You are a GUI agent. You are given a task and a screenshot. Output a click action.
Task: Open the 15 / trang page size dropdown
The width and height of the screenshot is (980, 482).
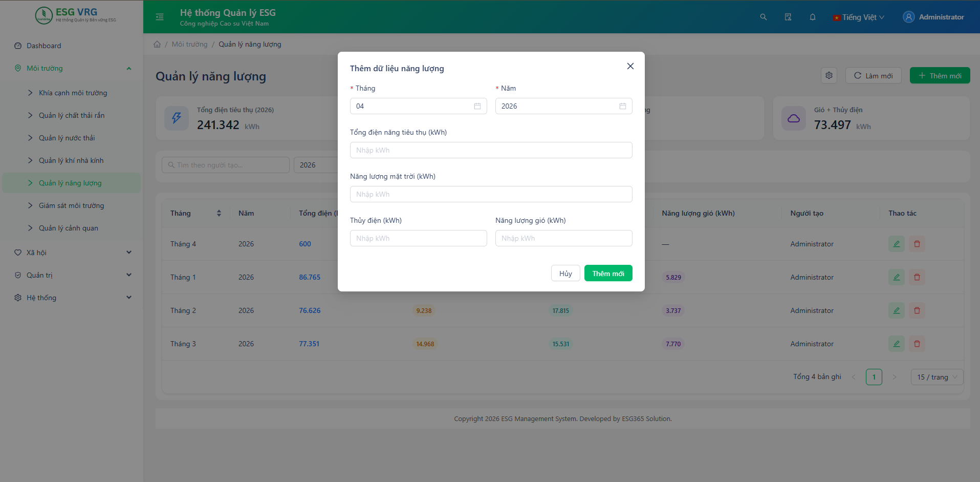(937, 377)
